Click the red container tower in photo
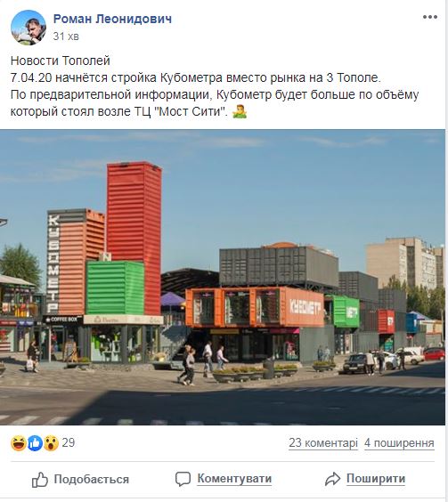This screenshot has width=448, height=502. pos(134,239)
